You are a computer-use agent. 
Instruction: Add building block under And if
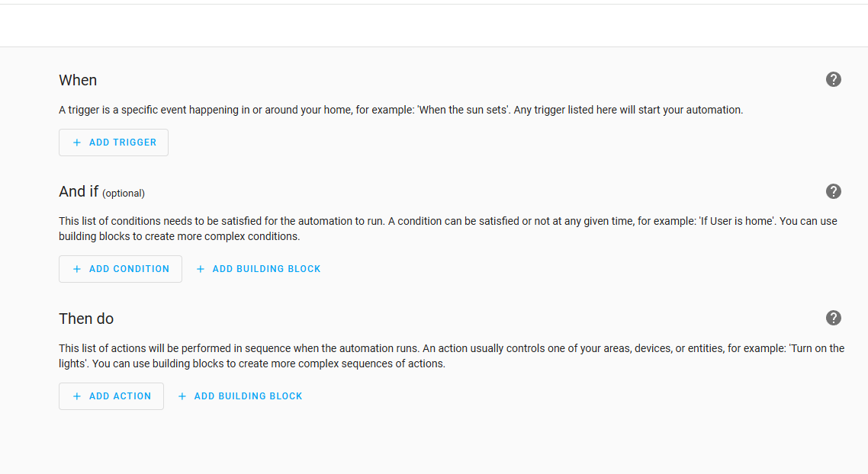(x=259, y=269)
